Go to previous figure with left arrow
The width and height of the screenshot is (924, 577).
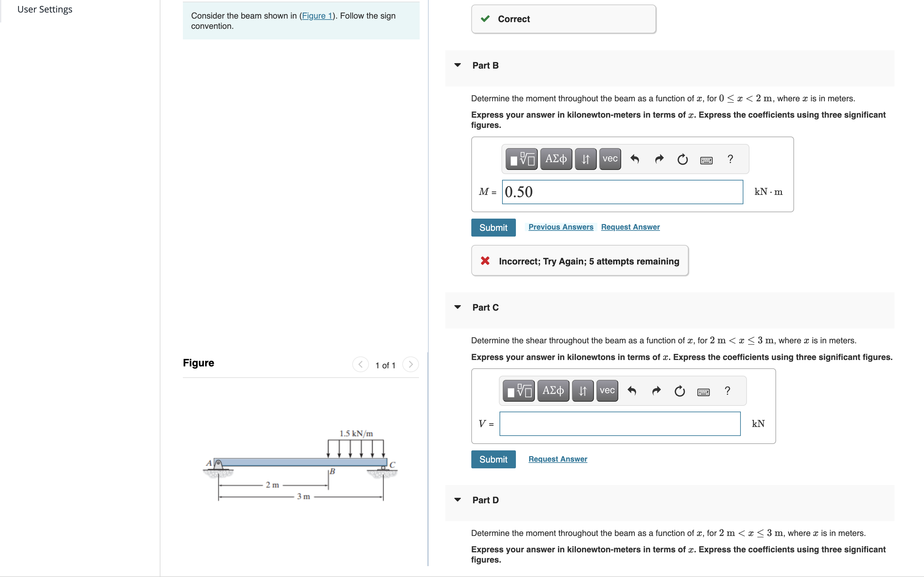[x=360, y=365]
